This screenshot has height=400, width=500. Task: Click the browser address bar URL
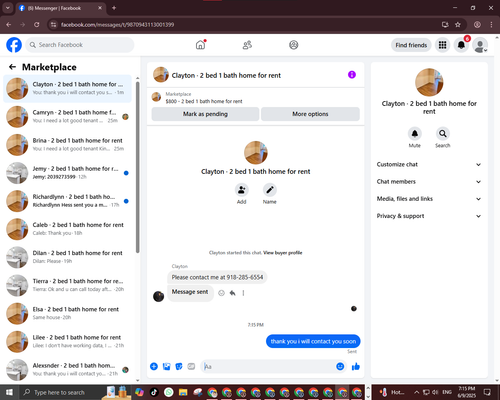click(x=117, y=25)
